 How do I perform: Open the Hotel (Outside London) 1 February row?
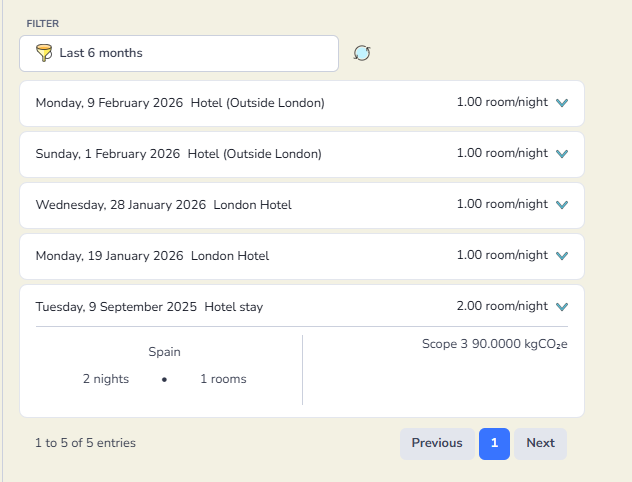pos(179,154)
